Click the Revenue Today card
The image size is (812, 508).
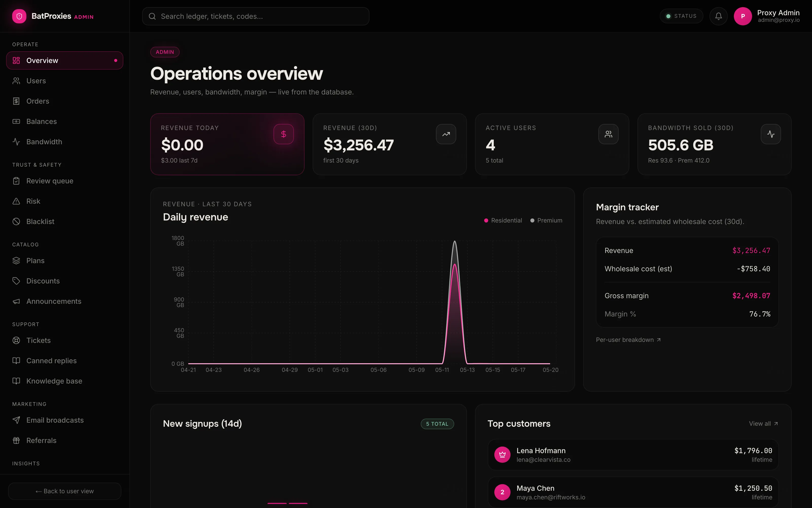coord(227,144)
